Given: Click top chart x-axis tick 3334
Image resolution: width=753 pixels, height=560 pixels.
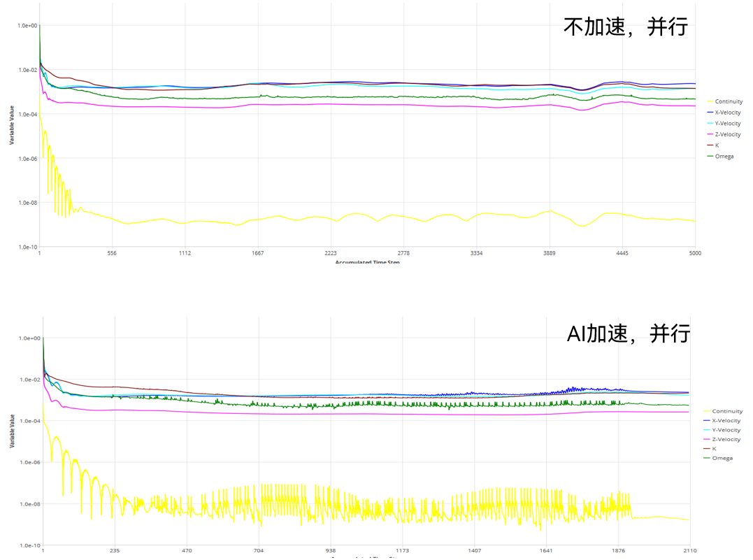Looking at the screenshot, I should coord(476,253).
